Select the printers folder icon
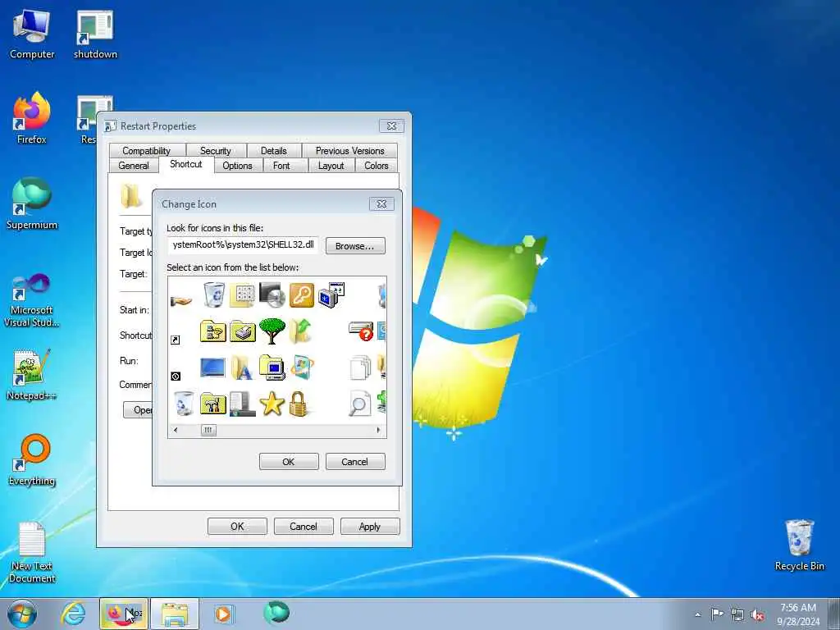This screenshot has width=840, height=630. (x=243, y=331)
